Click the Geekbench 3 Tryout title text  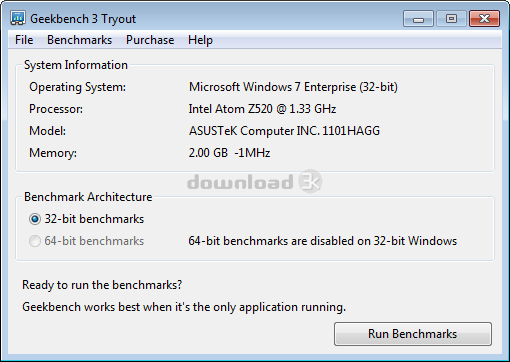83,19
